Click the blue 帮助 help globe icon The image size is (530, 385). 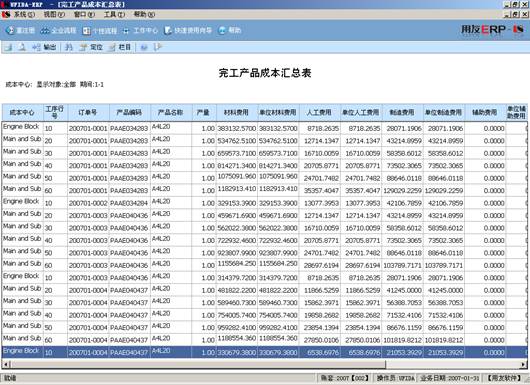222,30
